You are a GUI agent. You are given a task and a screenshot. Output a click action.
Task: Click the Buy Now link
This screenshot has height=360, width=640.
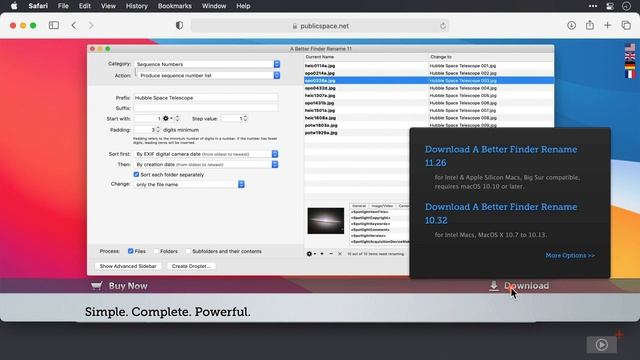[x=128, y=286]
